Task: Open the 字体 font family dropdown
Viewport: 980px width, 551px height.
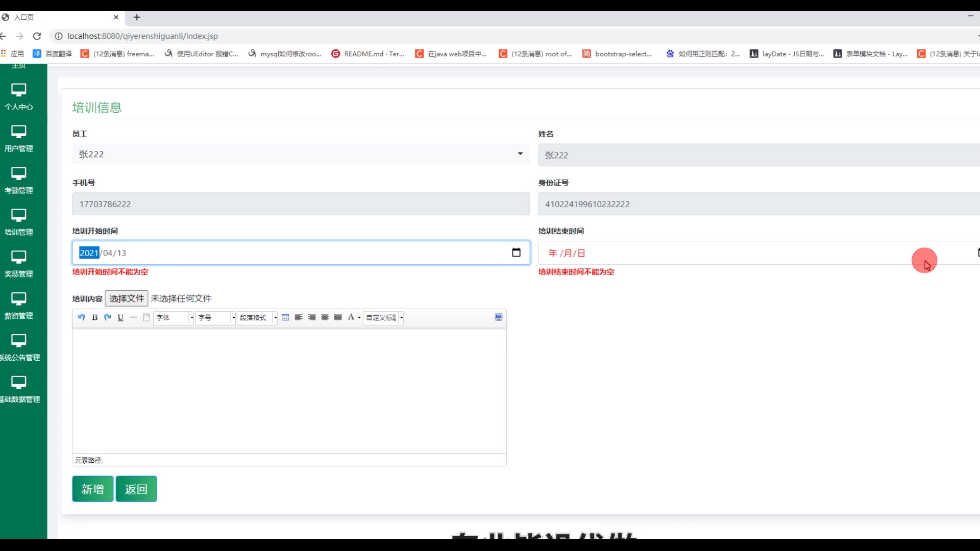Action: click(175, 317)
